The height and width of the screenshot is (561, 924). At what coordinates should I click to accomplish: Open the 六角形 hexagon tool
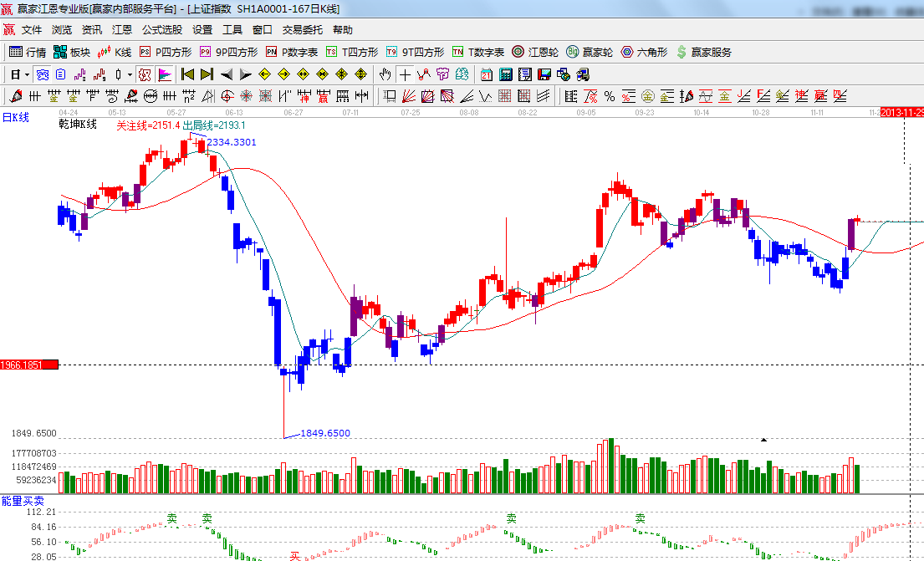pyautogui.click(x=644, y=52)
